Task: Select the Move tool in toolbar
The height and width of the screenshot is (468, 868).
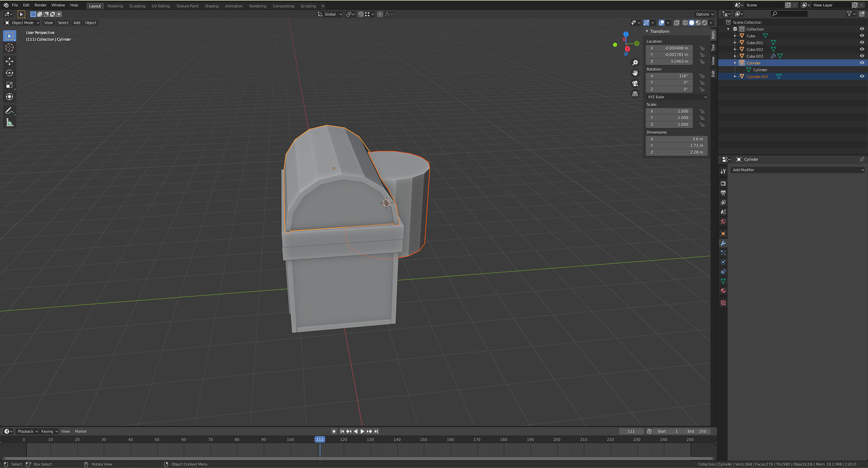Action: (x=9, y=61)
